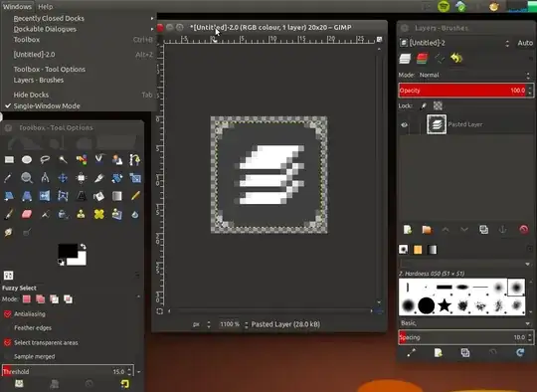The height and width of the screenshot is (392, 537).
Task: Create a new layer in Layers panel
Action: 408,229
